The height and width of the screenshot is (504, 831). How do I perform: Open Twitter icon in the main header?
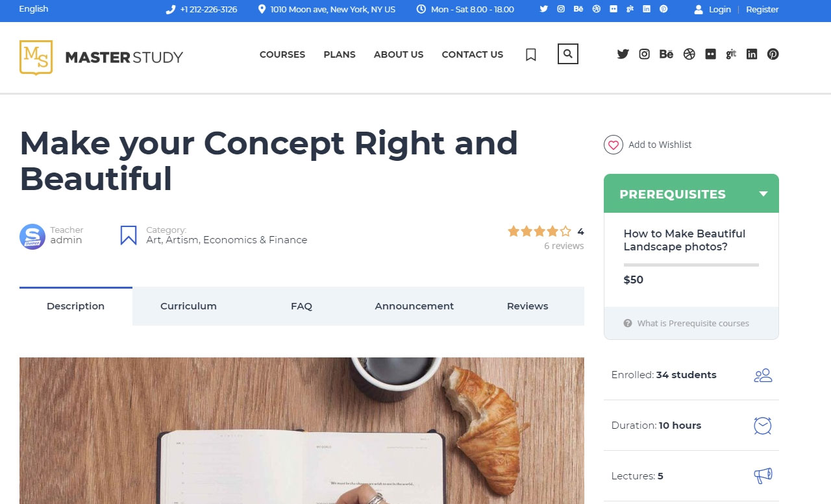(623, 54)
